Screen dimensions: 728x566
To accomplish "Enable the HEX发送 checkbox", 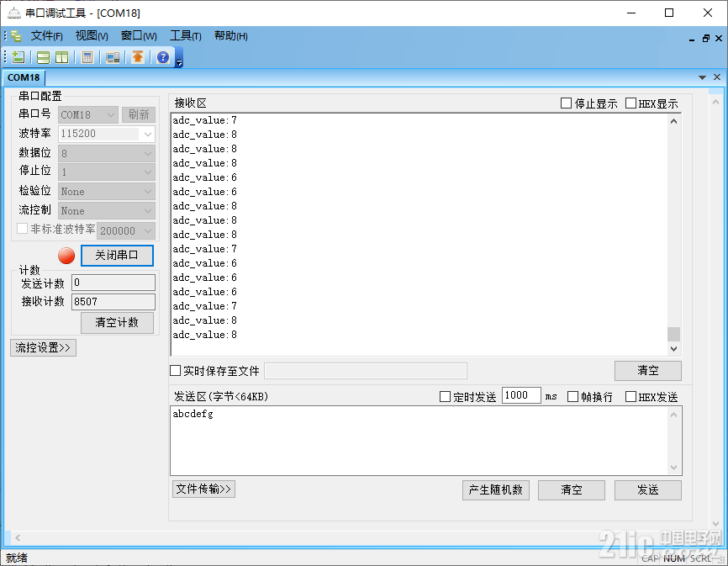I will (630, 396).
